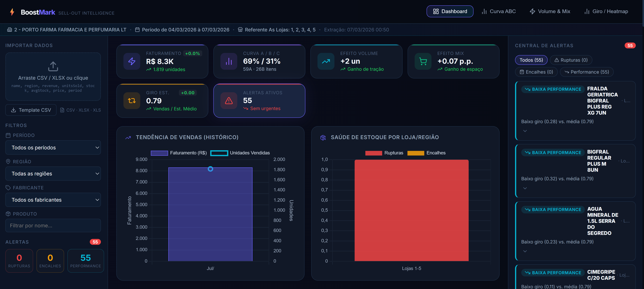Select the Faturamento lightning icon
This screenshot has width=644, height=289.
[x=131, y=61]
